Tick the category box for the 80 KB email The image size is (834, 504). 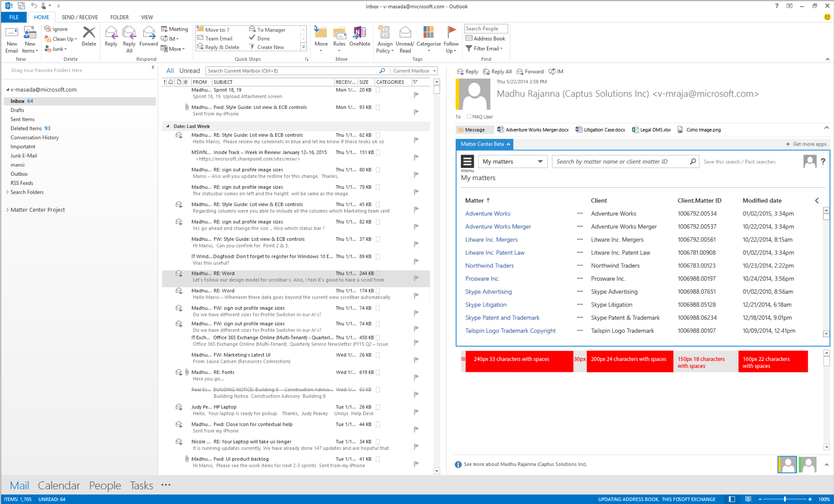coord(378,170)
